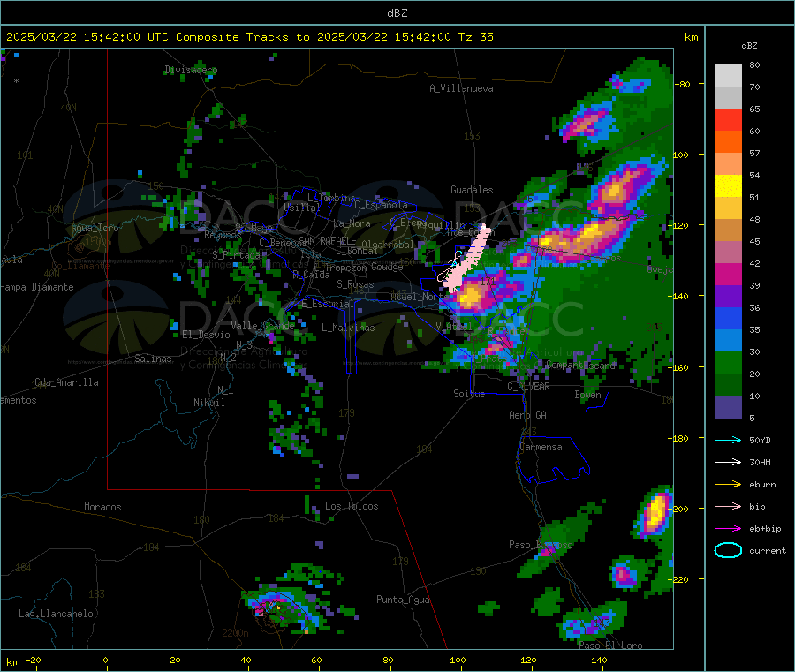795x672 pixels.
Task: Click the dBZ heading above the color scale
Action: (749, 46)
